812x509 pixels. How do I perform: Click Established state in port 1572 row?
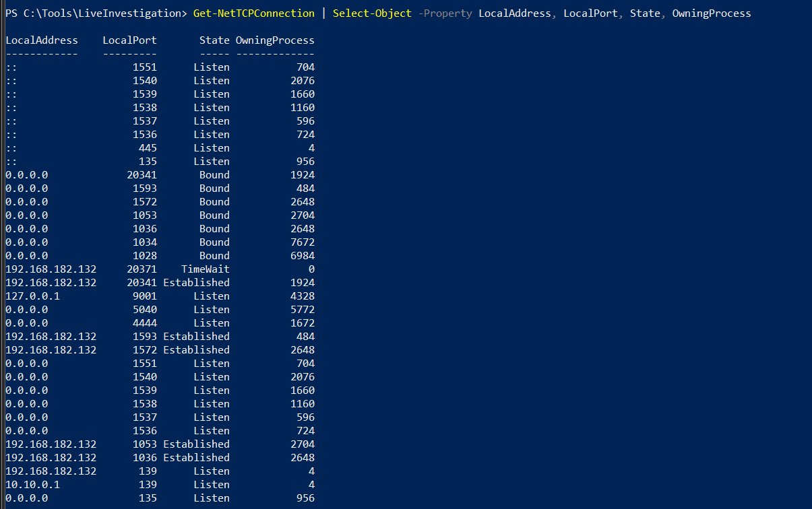196,350
